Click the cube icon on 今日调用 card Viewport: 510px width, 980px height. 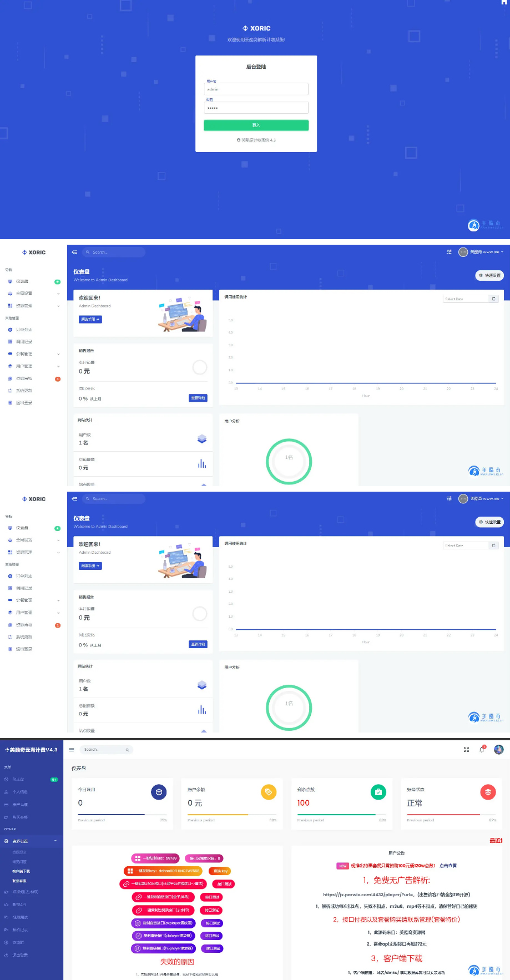pos(159,792)
